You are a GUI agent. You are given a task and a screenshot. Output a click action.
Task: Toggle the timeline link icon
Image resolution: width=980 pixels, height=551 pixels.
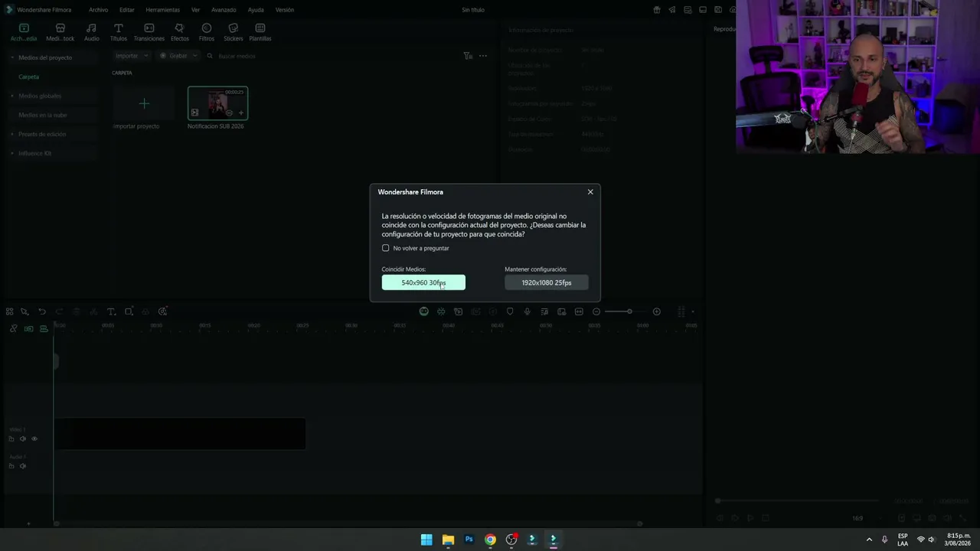[x=13, y=328]
